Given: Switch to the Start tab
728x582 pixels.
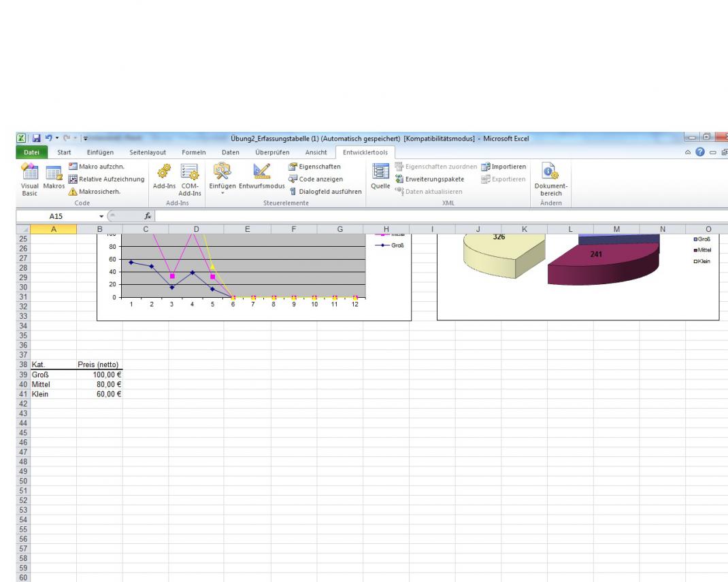Looking at the screenshot, I should coord(64,152).
